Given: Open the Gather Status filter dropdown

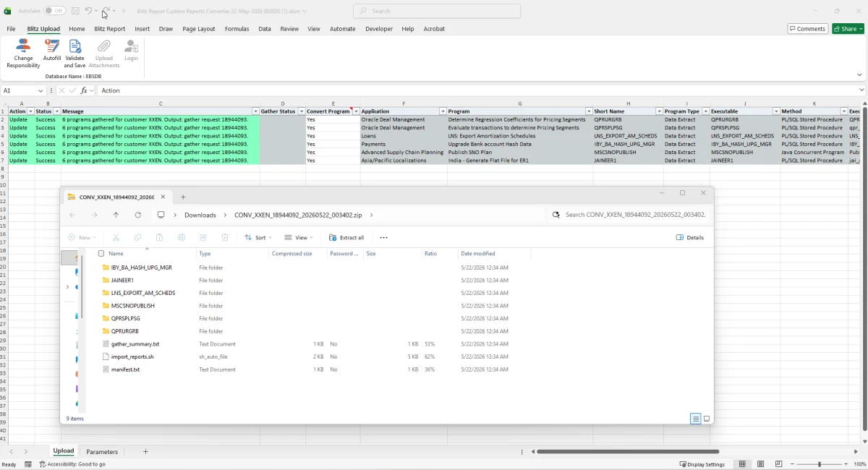Looking at the screenshot, I should [302, 111].
